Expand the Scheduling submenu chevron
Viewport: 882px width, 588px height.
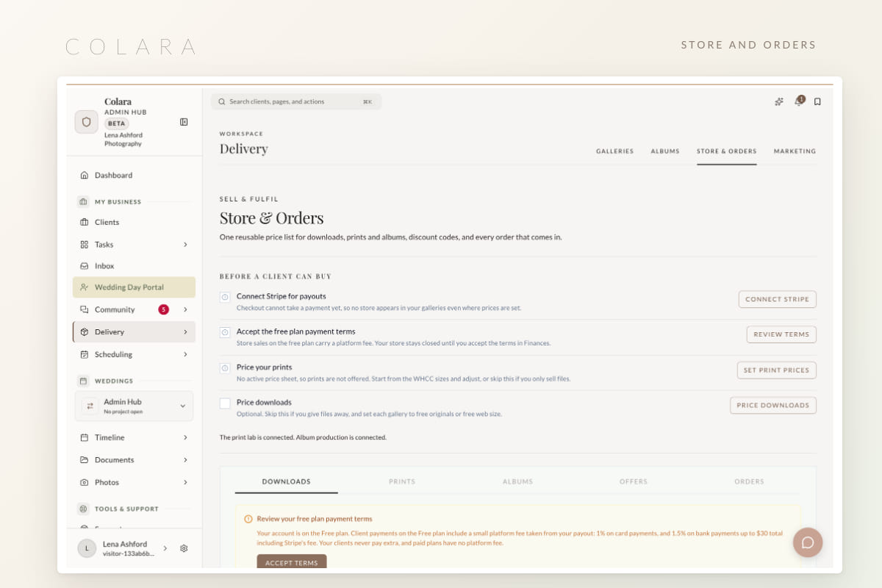185,354
